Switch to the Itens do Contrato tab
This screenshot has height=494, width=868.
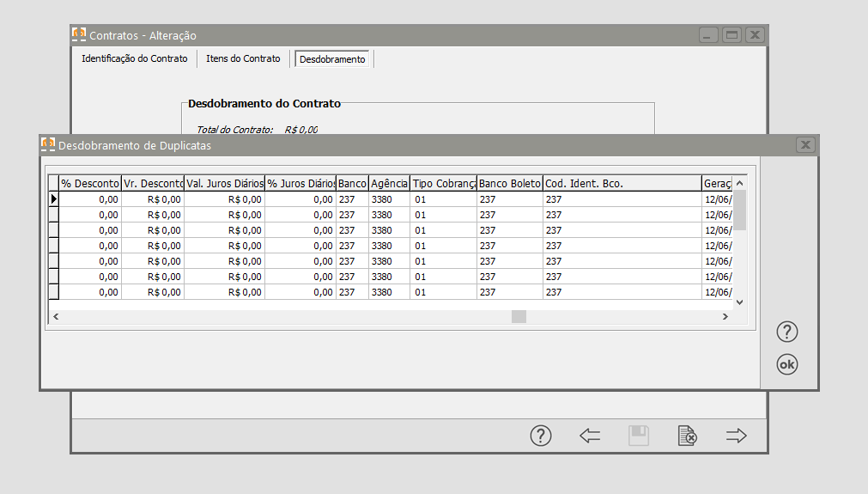coord(243,58)
